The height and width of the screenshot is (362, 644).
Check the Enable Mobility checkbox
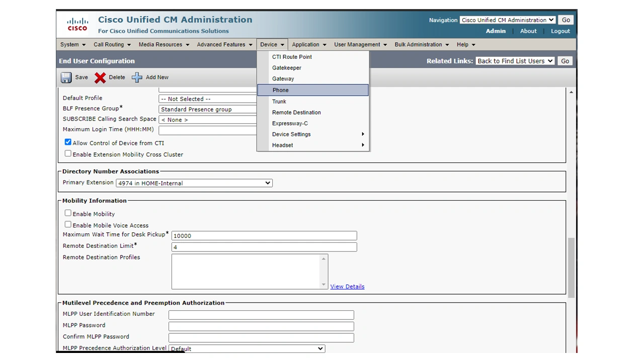[68, 213]
